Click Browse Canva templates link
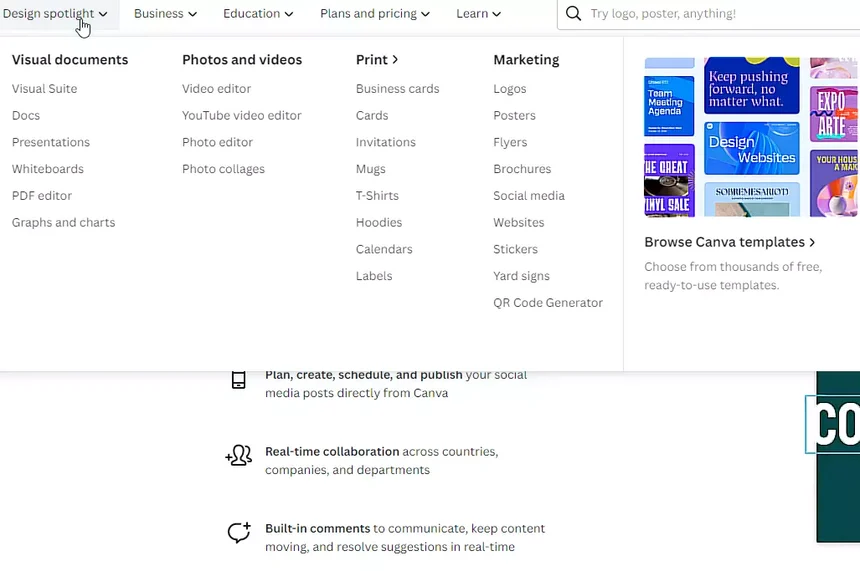The width and height of the screenshot is (860, 571). click(730, 242)
